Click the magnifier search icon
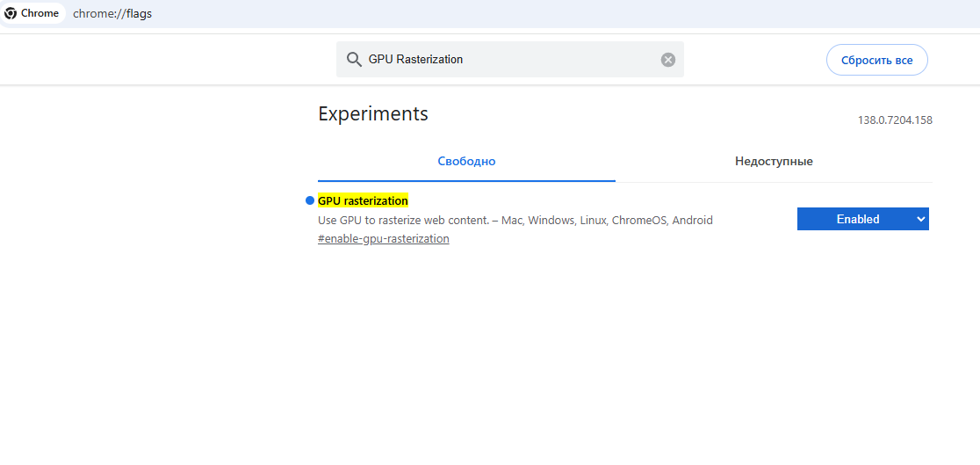 click(355, 60)
